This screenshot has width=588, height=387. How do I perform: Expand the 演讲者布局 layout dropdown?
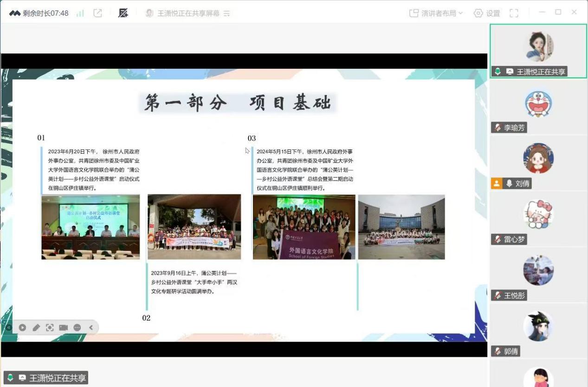436,13
